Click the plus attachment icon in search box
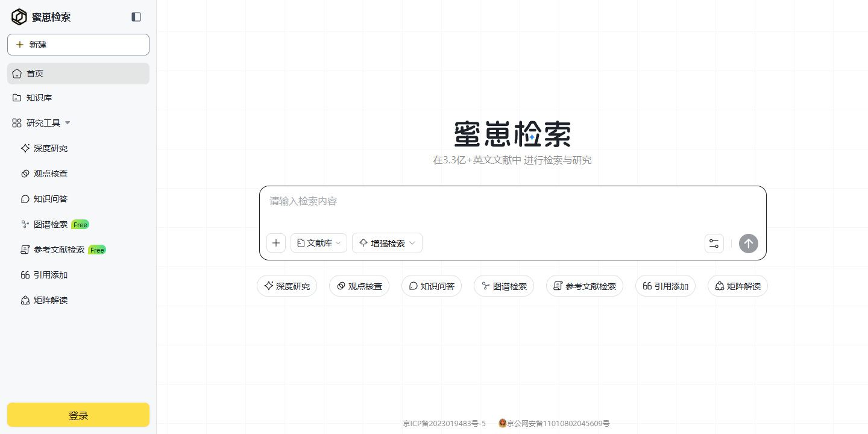This screenshot has height=434, width=868. [x=276, y=243]
